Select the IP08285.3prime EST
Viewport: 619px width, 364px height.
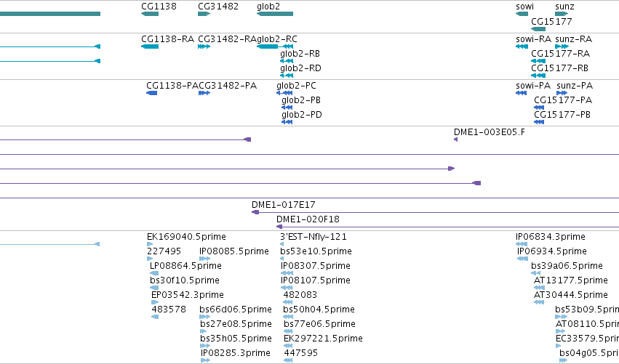[236, 353]
